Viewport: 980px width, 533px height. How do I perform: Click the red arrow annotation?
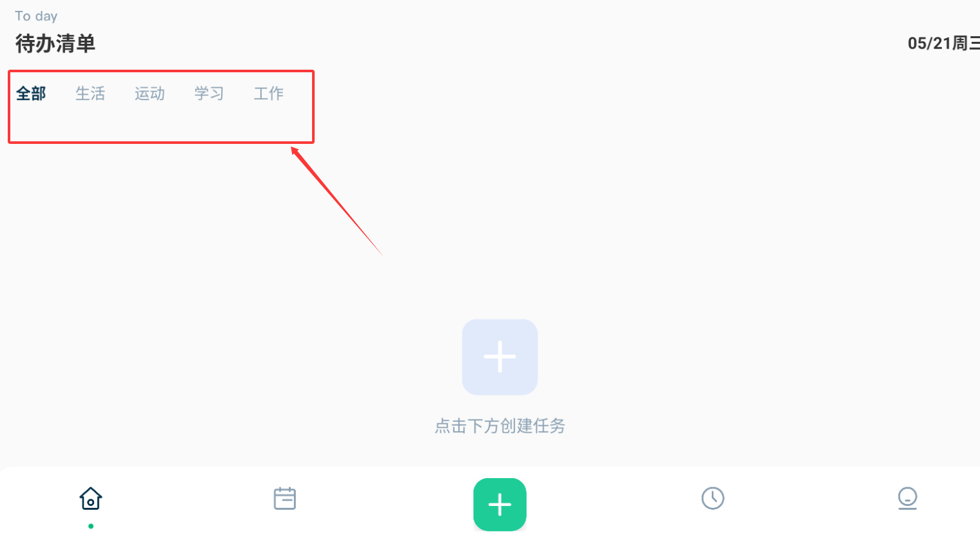[x=337, y=201]
